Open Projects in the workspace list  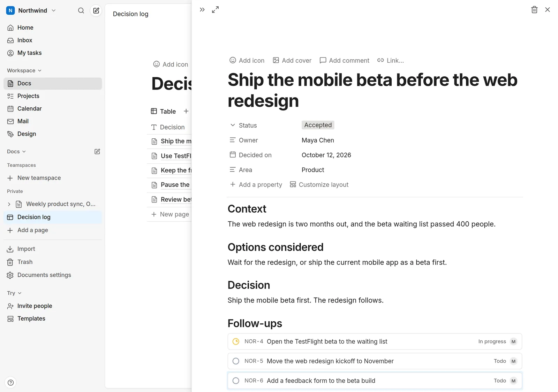(53, 96)
